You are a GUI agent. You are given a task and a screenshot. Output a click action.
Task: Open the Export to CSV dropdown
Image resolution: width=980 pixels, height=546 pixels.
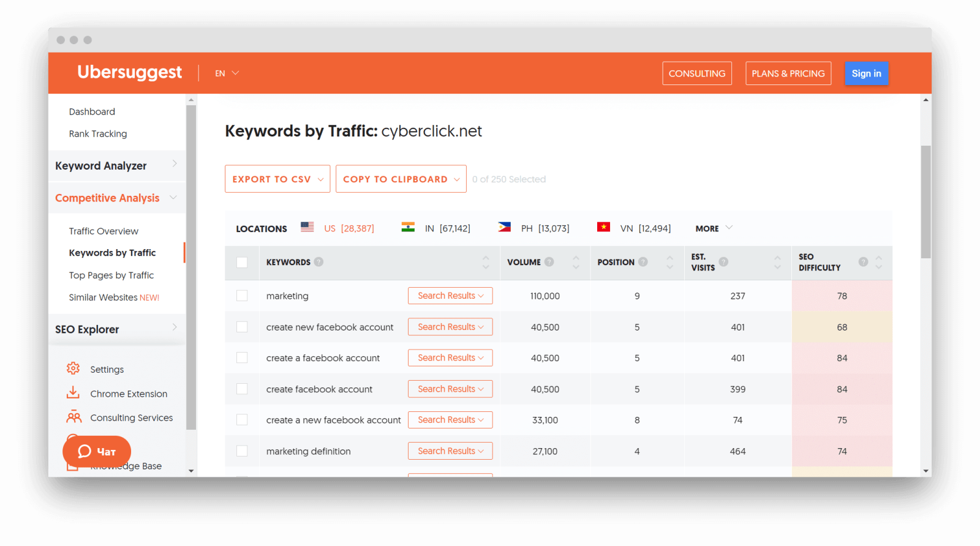277,179
